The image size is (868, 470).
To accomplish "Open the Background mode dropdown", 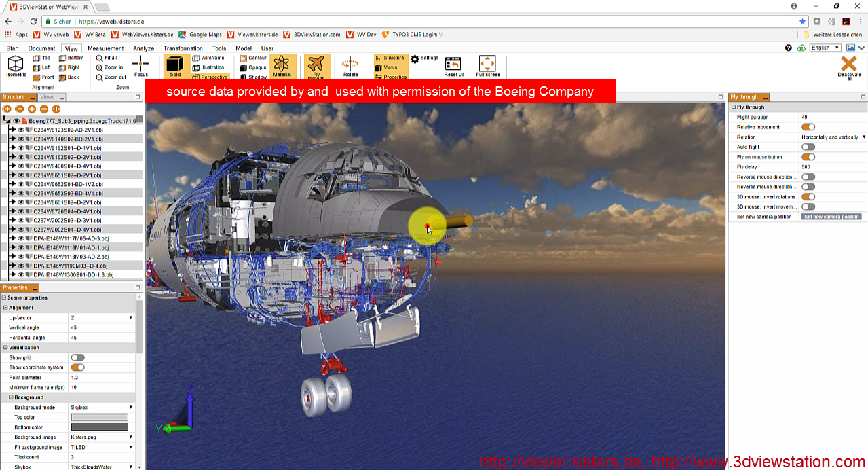I will tap(102, 408).
